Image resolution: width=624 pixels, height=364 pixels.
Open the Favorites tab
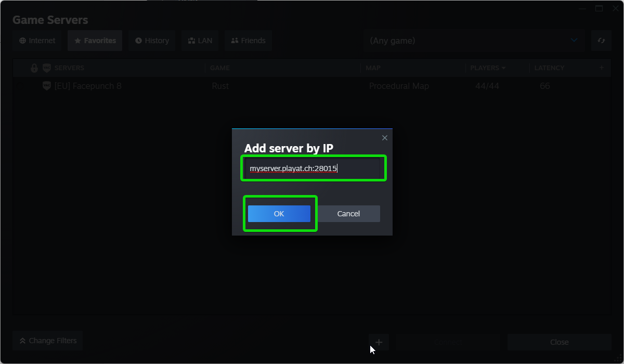point(95,41)
